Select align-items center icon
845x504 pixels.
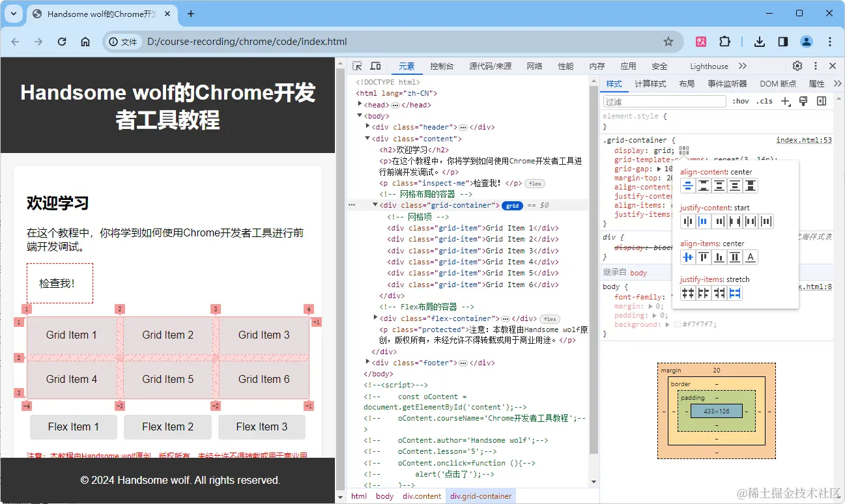click(x=688, y=257)
